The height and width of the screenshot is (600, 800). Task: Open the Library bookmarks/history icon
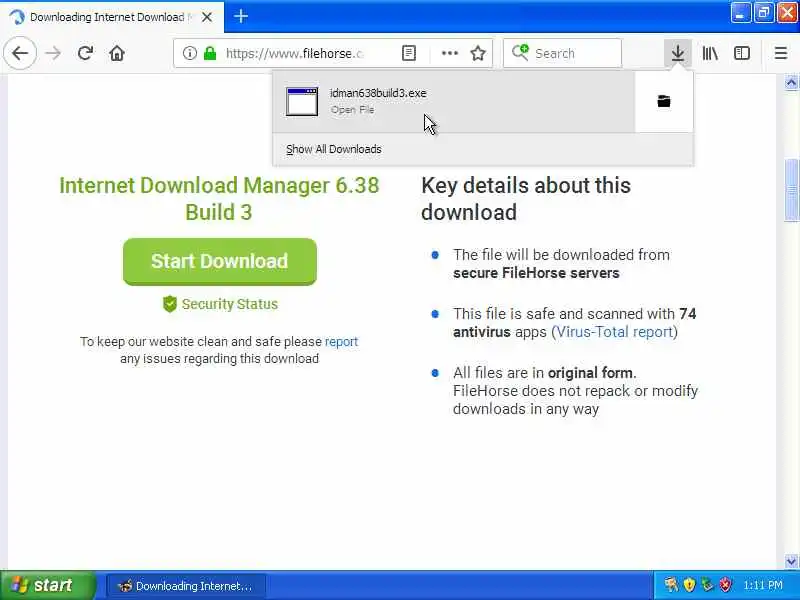point(710,53)
